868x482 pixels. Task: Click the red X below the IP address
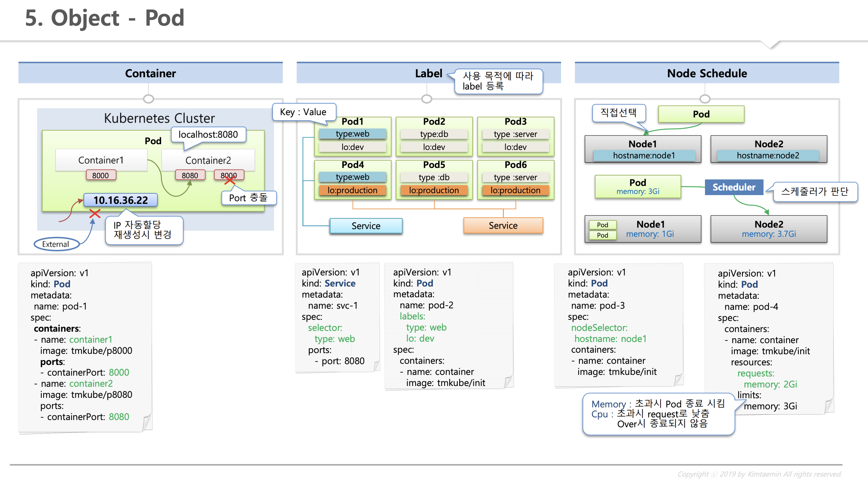(95, 213)
